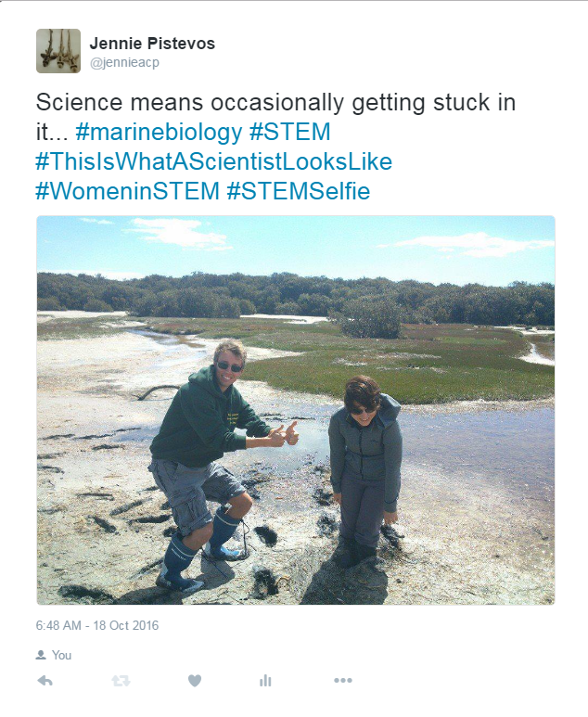Click the woman stuck in mud in photo
This screenshot has height=717, width=588.
point(364,471)
